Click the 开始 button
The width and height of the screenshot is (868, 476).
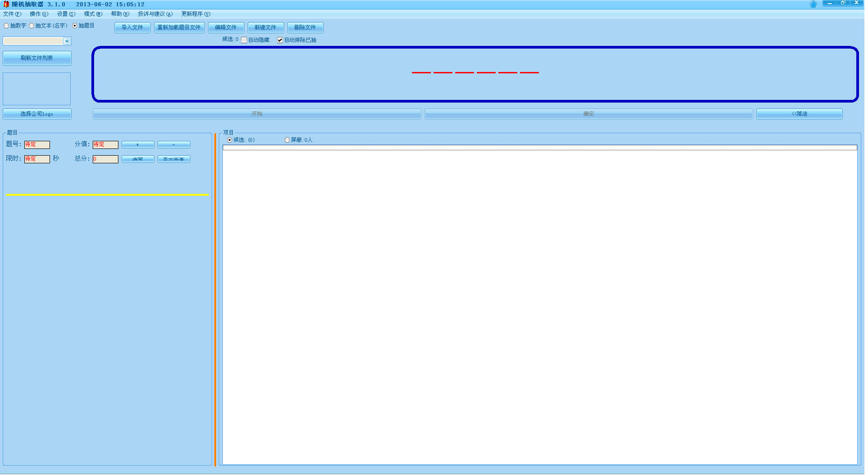tap(258, 114)
